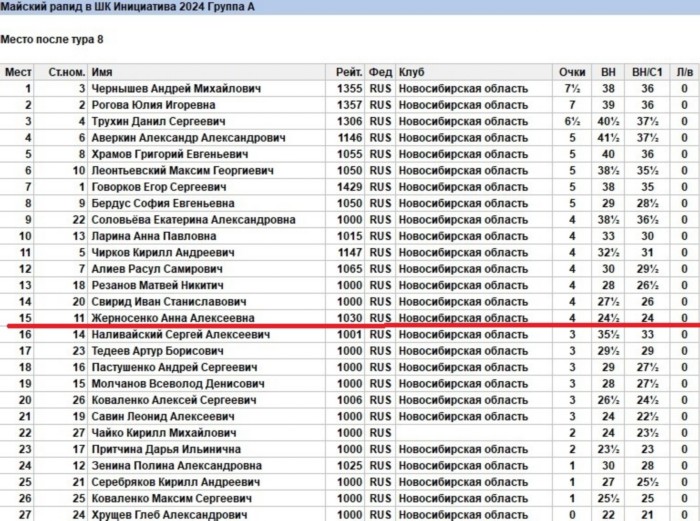Viewport: 700px width, 521px height.
Task: Select name 'Чернышев Андрей Михайлович'
Action: point(176,88)
